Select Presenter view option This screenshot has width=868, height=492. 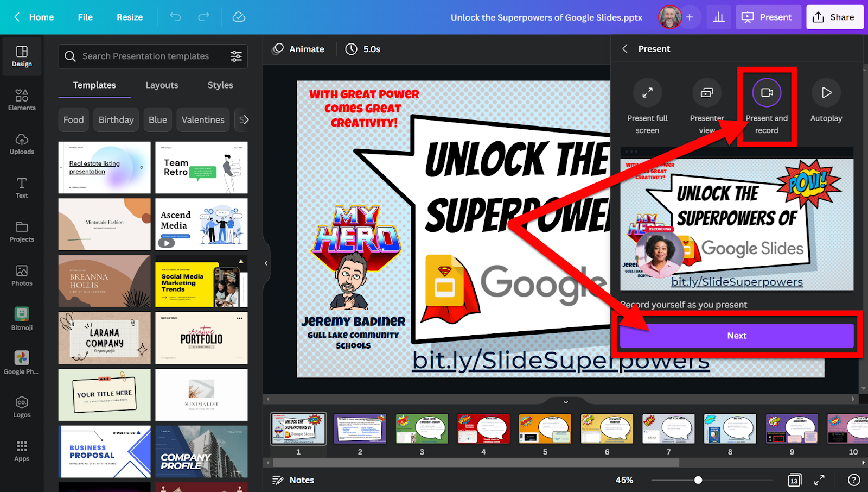(707, 107)
